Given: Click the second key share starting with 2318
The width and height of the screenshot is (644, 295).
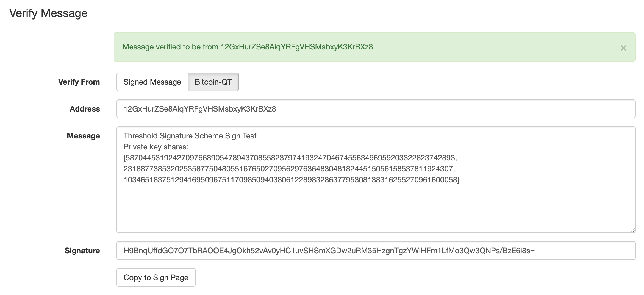Looking at the screenshot, I should 289,169.
